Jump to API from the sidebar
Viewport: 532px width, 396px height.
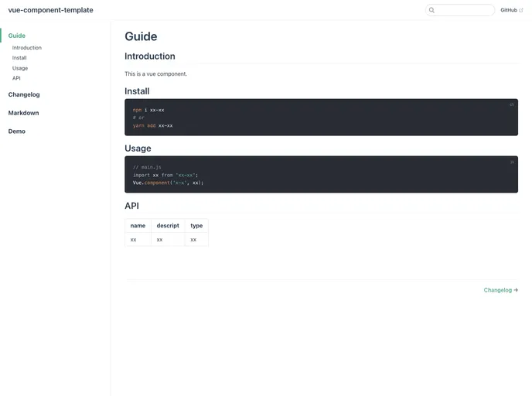tap(16, 78)
